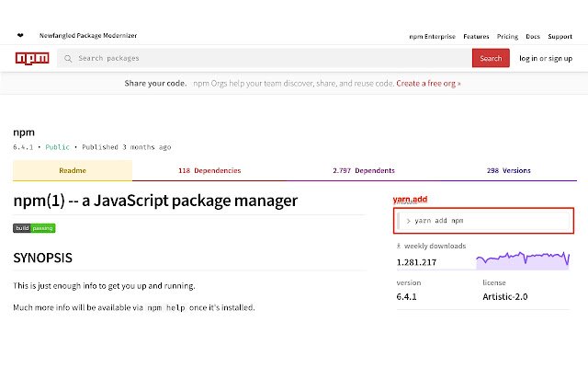Click the weekly downloads sparkline chart

click(x=523, y=260)
